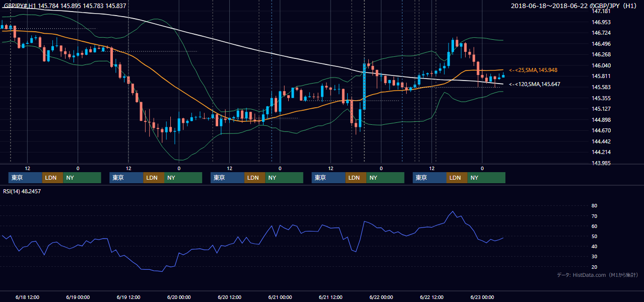This screenshot has width=644, height=302.
Task: Click RSI axis level 40
Action: coord(594,246)
